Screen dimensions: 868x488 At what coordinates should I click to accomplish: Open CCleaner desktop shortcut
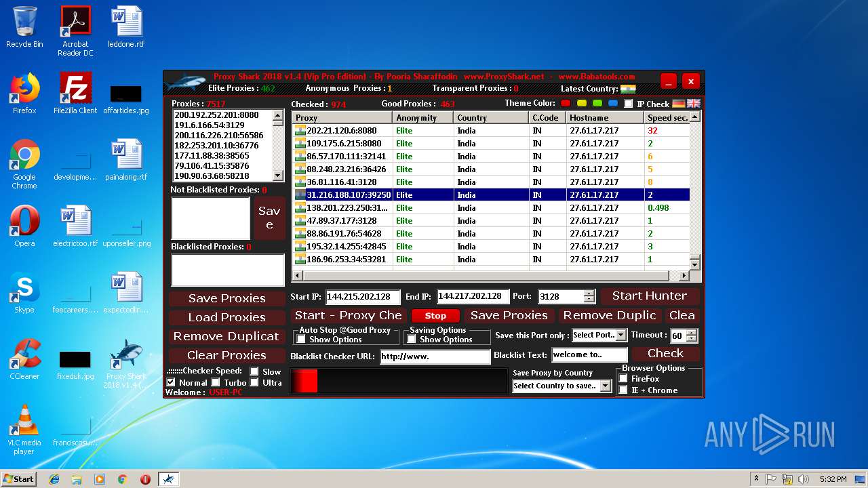pos(24,359)
